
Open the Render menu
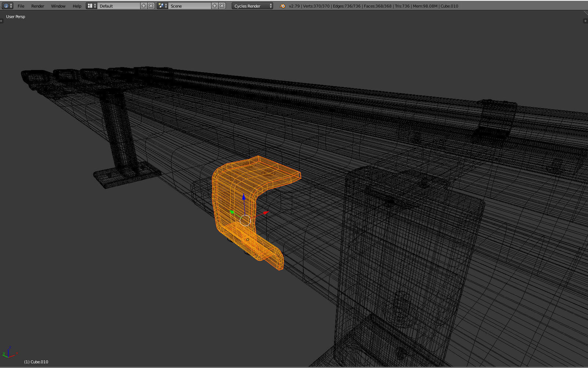point(37,6)
